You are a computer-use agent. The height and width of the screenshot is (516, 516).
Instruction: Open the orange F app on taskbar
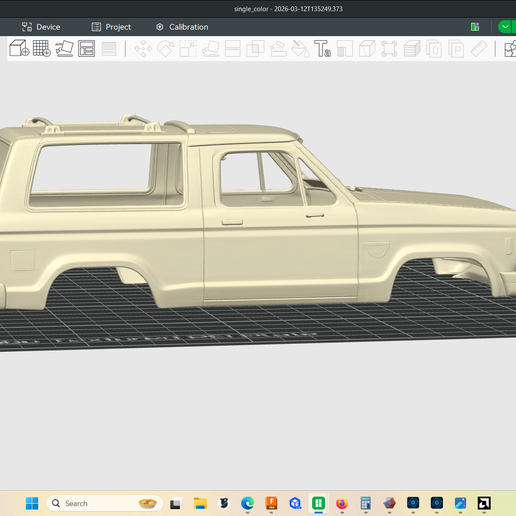click(x=271, y=503)
